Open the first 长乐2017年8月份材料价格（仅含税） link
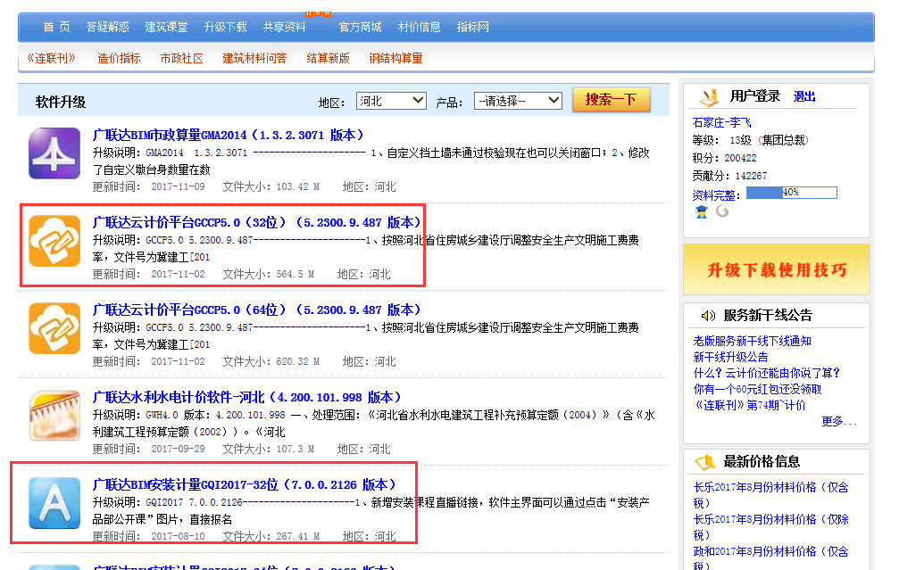This screenshot has height=570, width=924. tap(770, 495)
